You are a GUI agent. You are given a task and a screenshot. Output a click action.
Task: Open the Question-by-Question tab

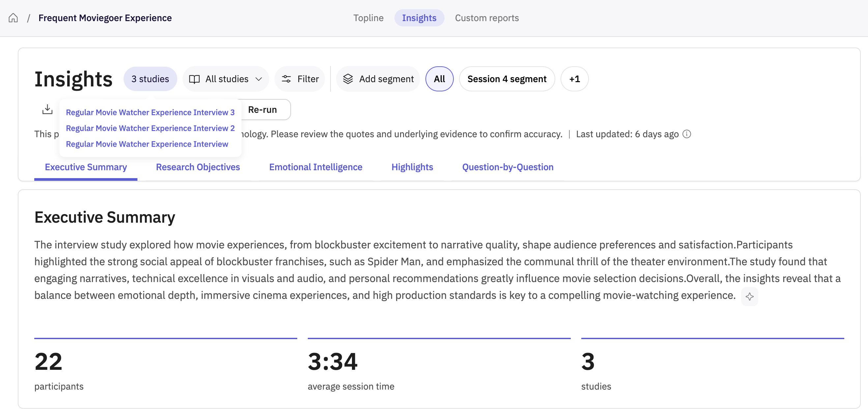coord(507,167)
